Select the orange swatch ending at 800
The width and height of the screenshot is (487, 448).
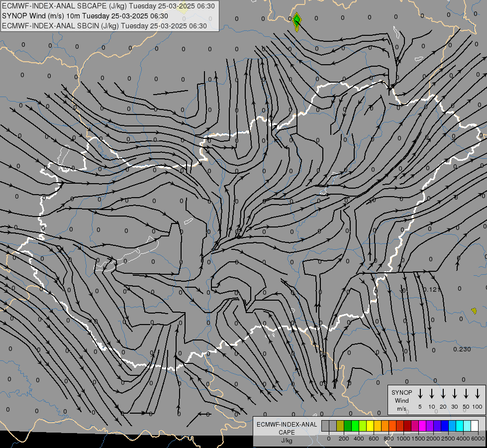coord(385,426)
